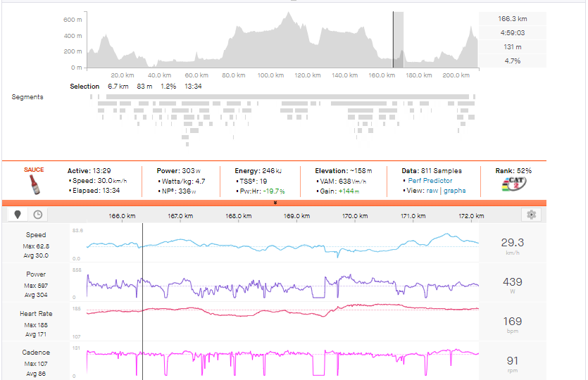This screenshot has height=380, width=588.
Task: Click the 4:59:03 elapsed time readout
Action: [512, 33]
